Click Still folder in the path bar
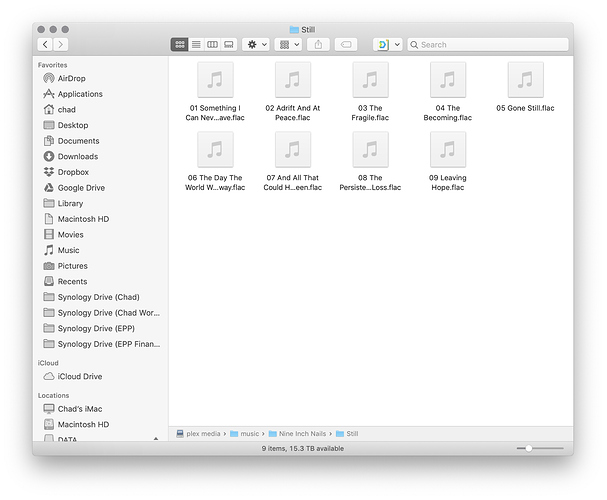The height and width of the screenshot is (500, 607). pos(347,433)
